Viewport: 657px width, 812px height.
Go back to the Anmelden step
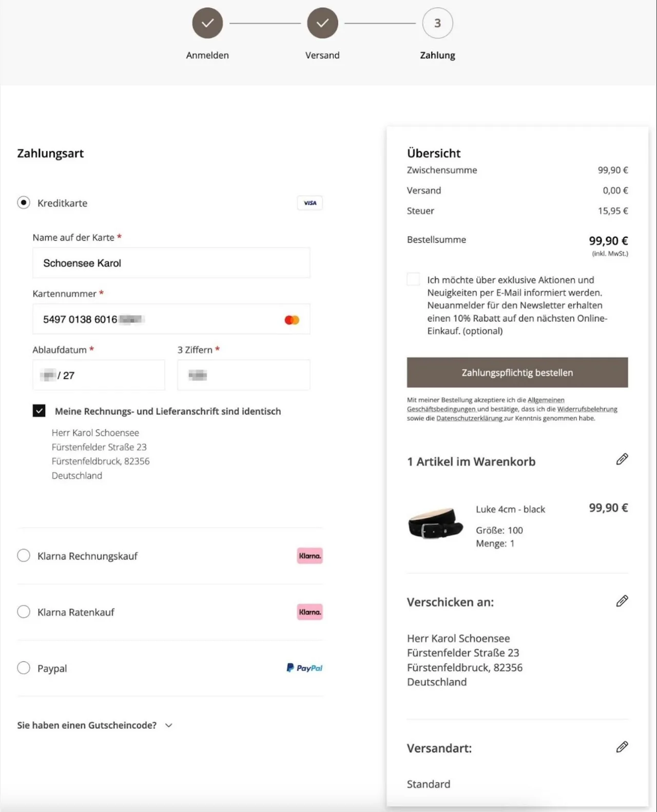click(x=207, y=23)
